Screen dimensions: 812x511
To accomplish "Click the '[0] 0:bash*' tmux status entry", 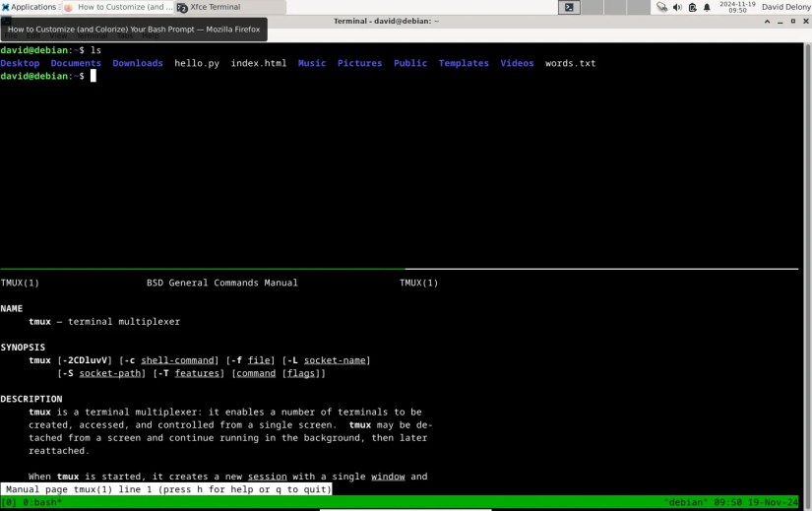I will tap(31, 502).
